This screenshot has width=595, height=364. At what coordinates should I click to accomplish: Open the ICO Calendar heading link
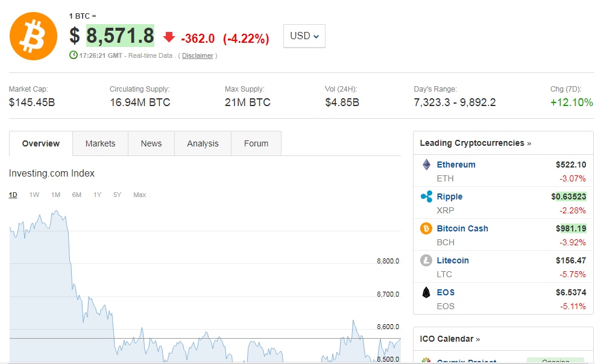coord(450,339)
